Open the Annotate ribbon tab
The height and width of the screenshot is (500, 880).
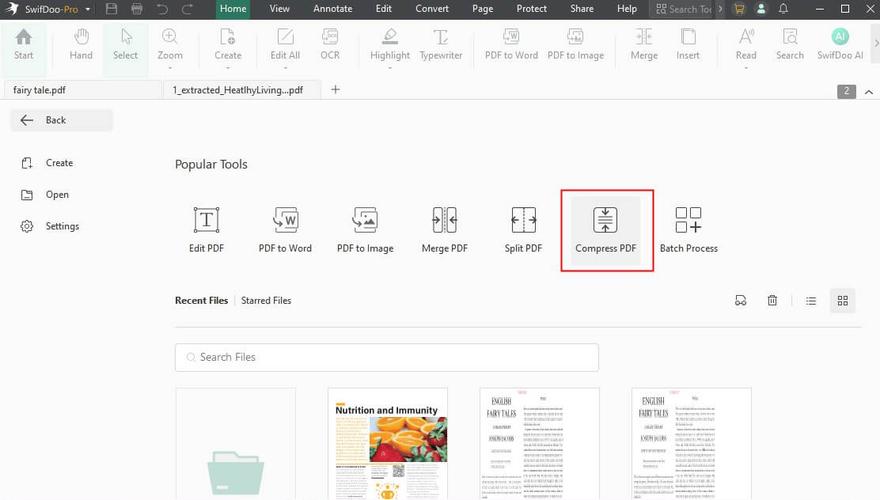tap(333, 9)
